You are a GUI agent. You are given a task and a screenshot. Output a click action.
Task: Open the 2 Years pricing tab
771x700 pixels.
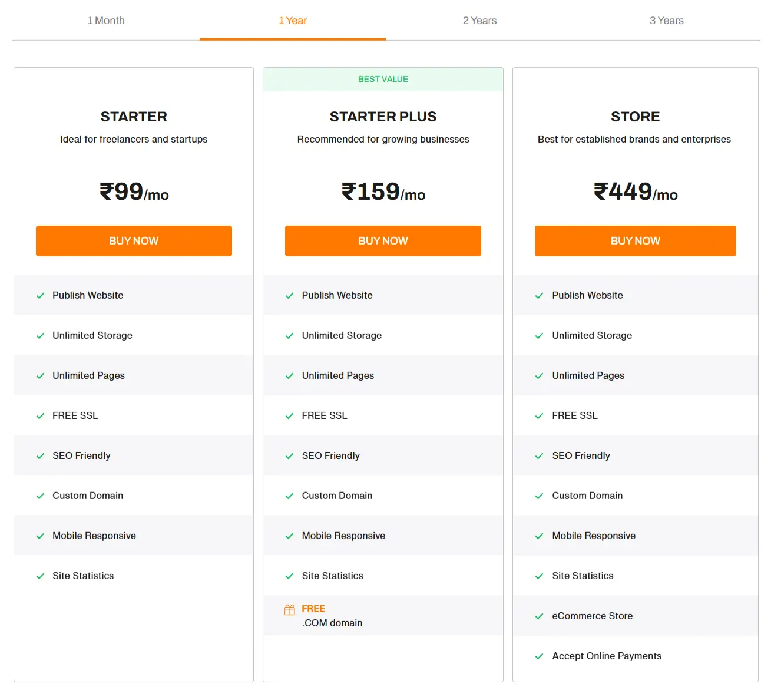point(480,20)
